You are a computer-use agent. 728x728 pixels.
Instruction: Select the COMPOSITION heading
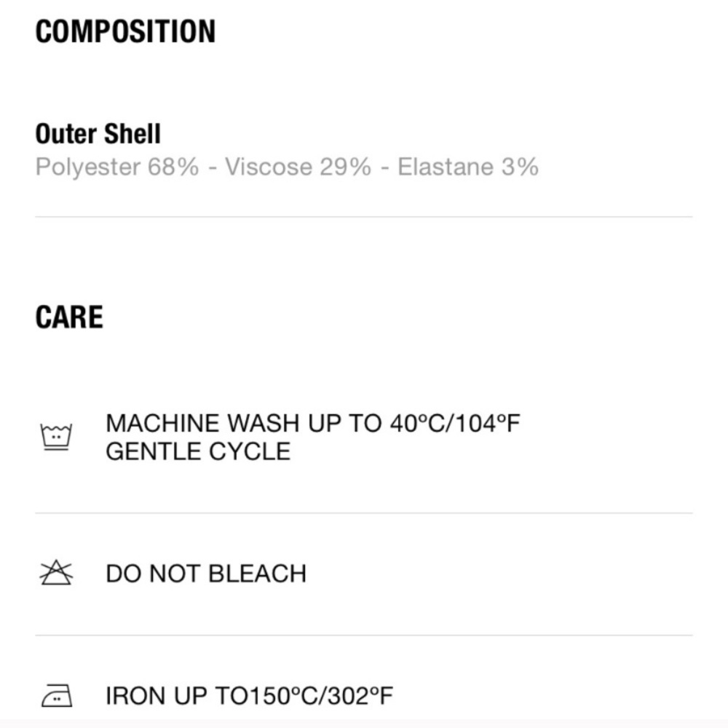point(125,31)
